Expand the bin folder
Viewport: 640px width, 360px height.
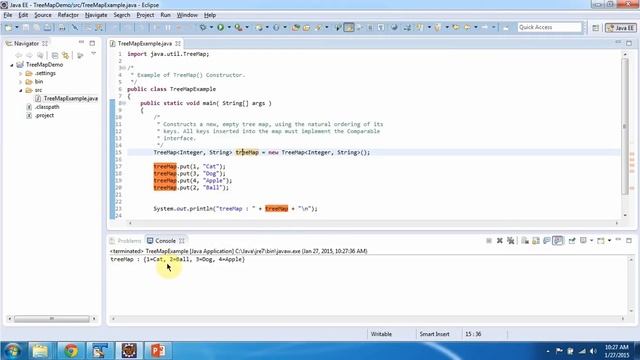[x=20, y=82]
